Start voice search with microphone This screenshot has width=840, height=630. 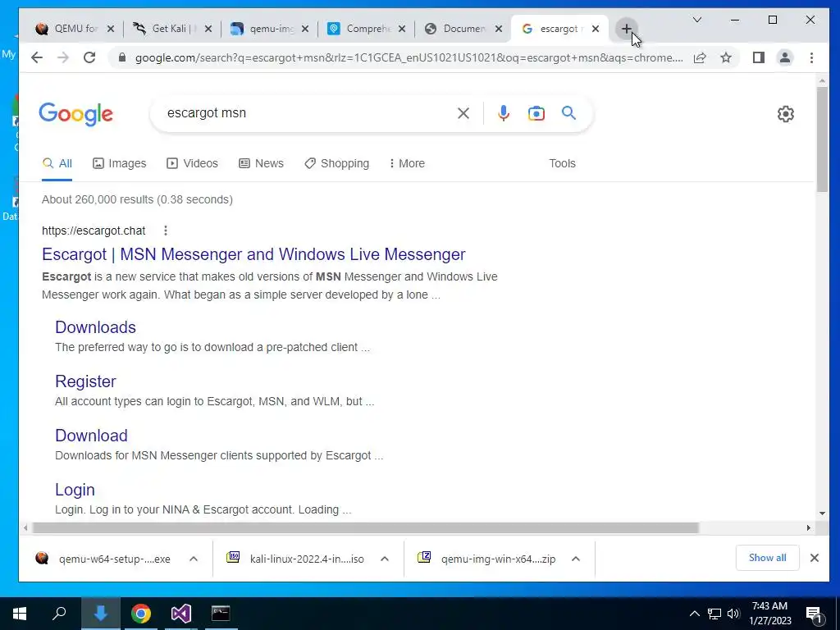[503, 113]
